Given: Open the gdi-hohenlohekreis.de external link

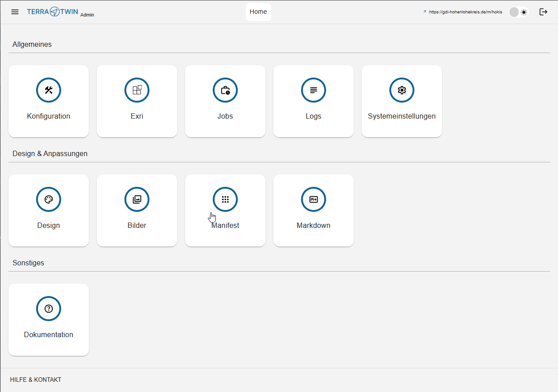Looking at the screenshot, I should pyautogui.click(x=465, y=12).
